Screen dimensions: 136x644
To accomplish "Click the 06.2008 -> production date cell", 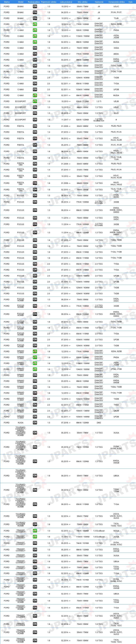I will [66, 151].
